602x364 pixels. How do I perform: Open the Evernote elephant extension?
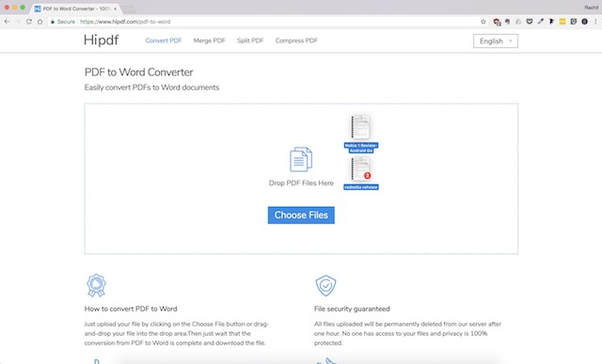507,22
